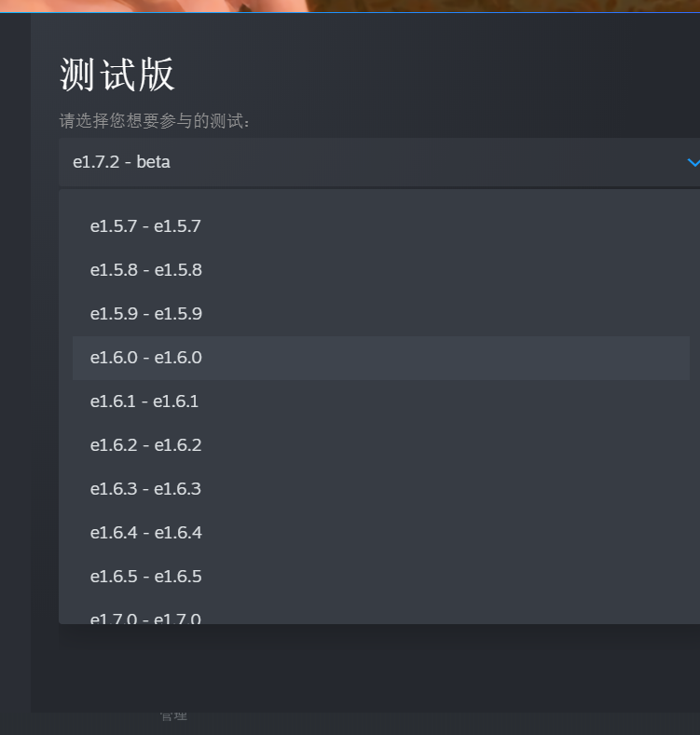Choose the 'e1.5.8 - e1.5.8' beta
Image resolution: width=700 pixels, height=735 pixels.
(x=381, y=270)
